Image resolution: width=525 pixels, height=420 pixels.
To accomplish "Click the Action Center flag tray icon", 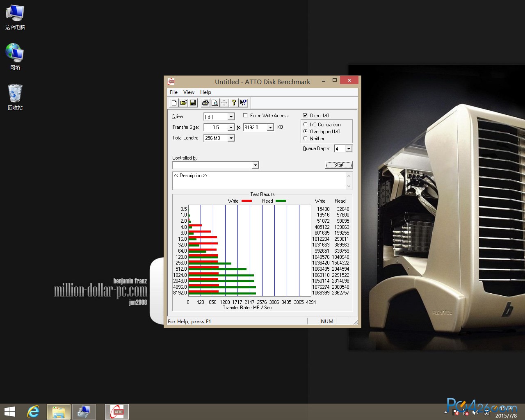I will coord(456,412).
